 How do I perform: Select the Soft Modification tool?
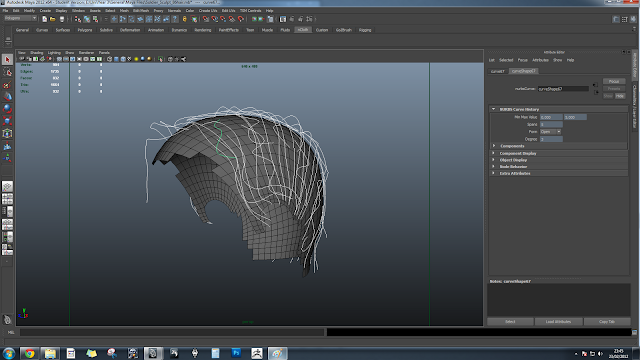coord(7,146)
